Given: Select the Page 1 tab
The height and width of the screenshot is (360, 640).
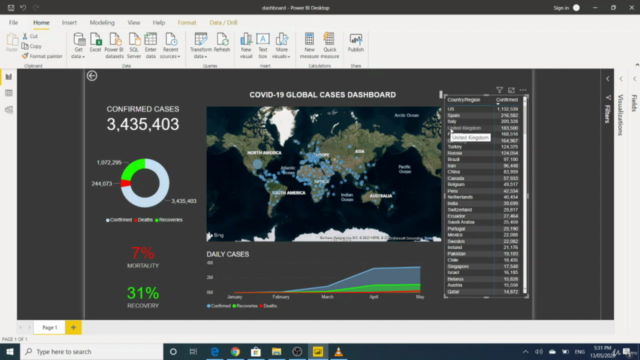Looking at the screenshot, I should (50, 327).
